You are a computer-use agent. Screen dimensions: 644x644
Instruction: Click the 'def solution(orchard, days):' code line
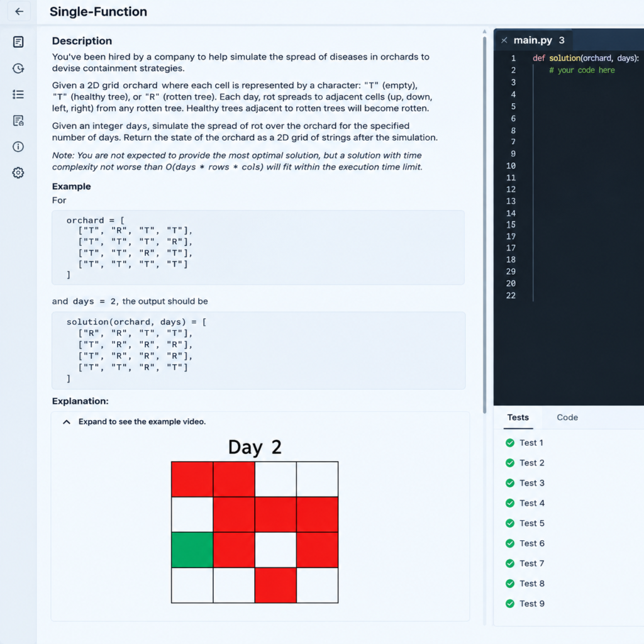[586, 58]
